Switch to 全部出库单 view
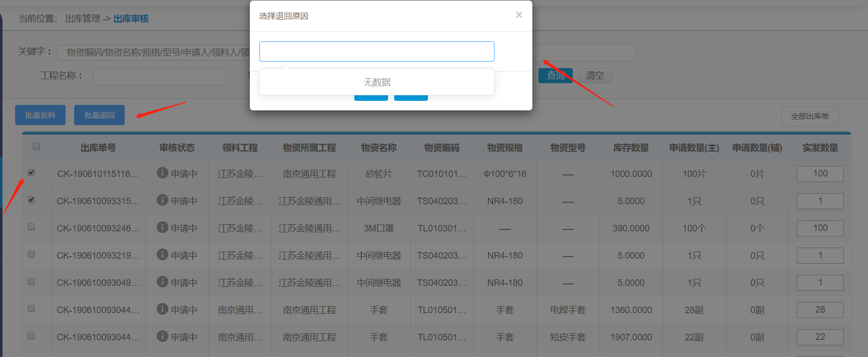 click(809, 116)
